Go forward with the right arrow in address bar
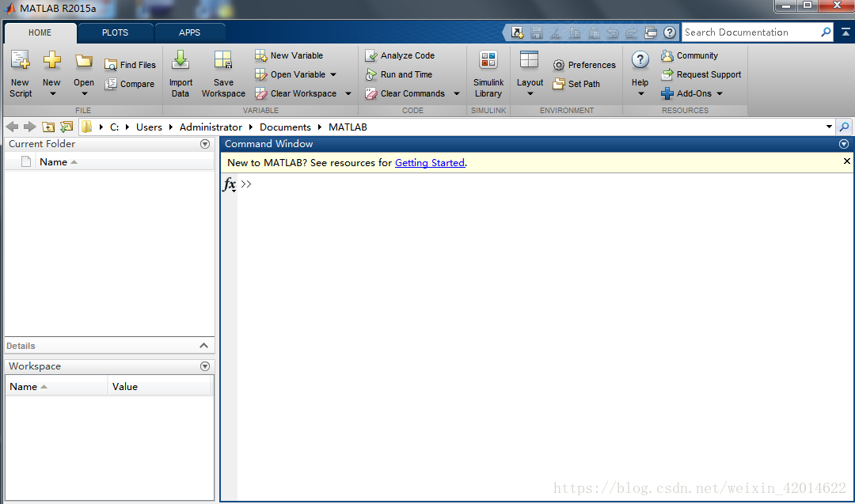The width and height of the screenshot is (855, 504). (30, 127)
